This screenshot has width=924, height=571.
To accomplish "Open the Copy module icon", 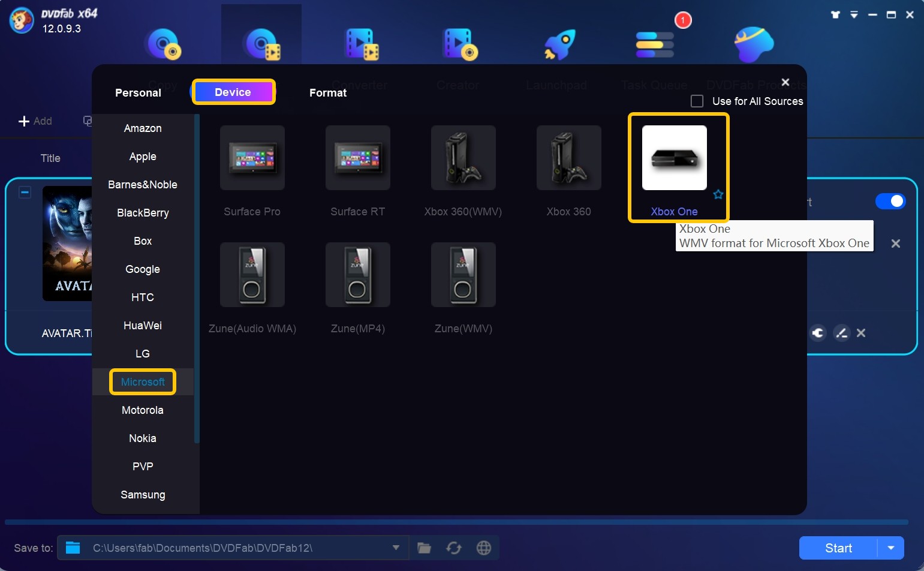I will pos(164,44).
